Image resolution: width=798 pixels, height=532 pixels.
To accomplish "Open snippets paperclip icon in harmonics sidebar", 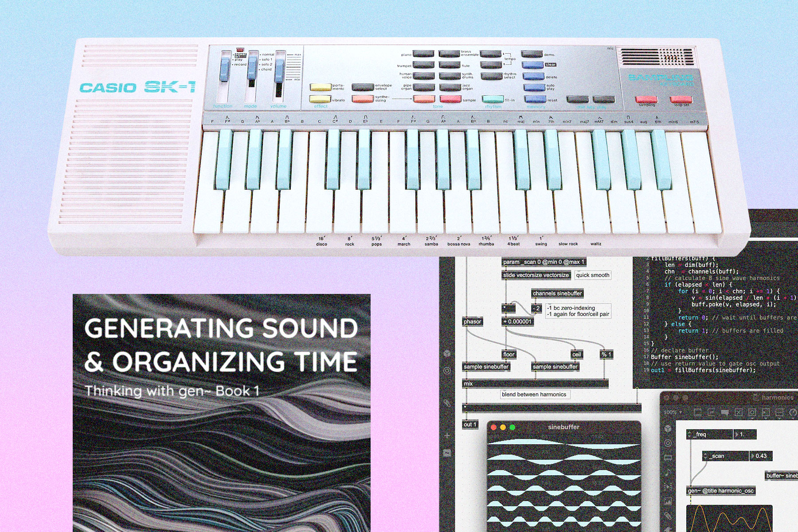I will click(x=668, y=516).
